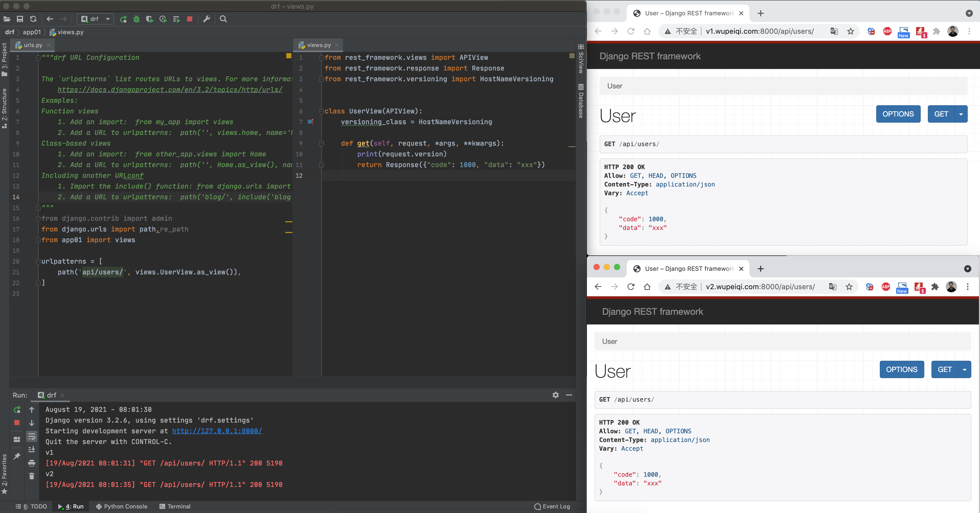980x513 pixels.
Task: Bookmark the v1.wupeiqi.com page with star
Action: tap(851, 31)
